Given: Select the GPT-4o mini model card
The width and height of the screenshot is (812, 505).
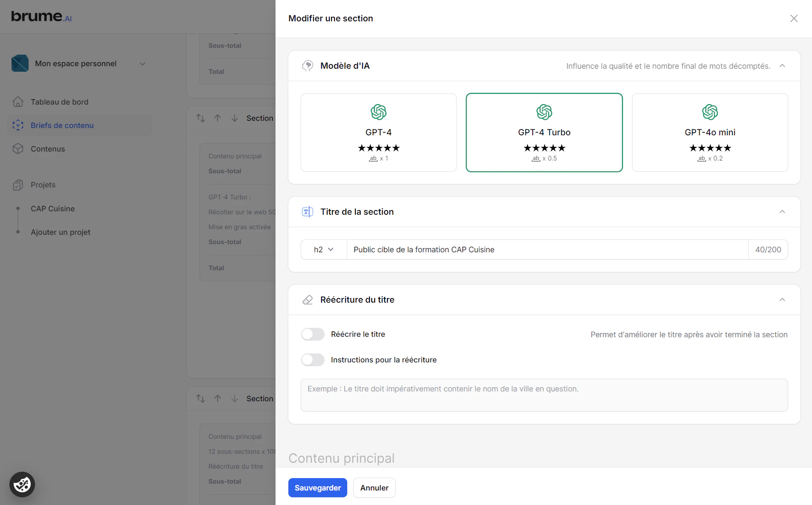Looking at the screenshot, I should point(709,132).
